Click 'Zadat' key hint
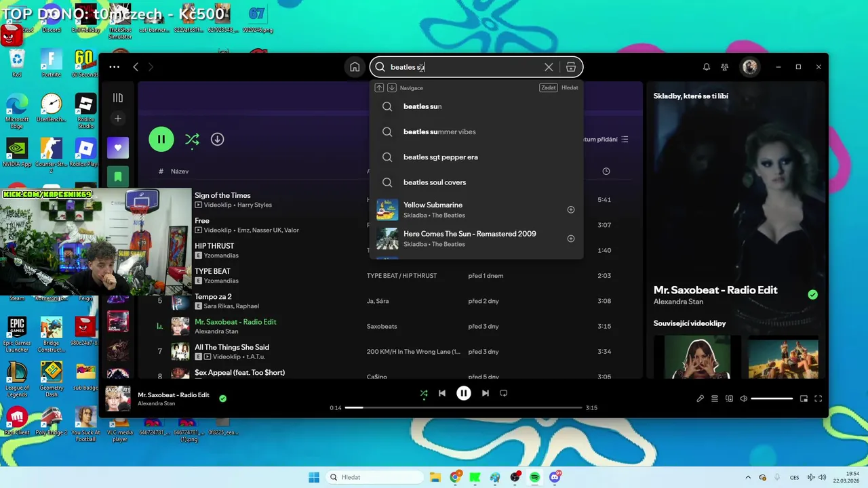This screenshot has width=868, height=488. point(549,87)
